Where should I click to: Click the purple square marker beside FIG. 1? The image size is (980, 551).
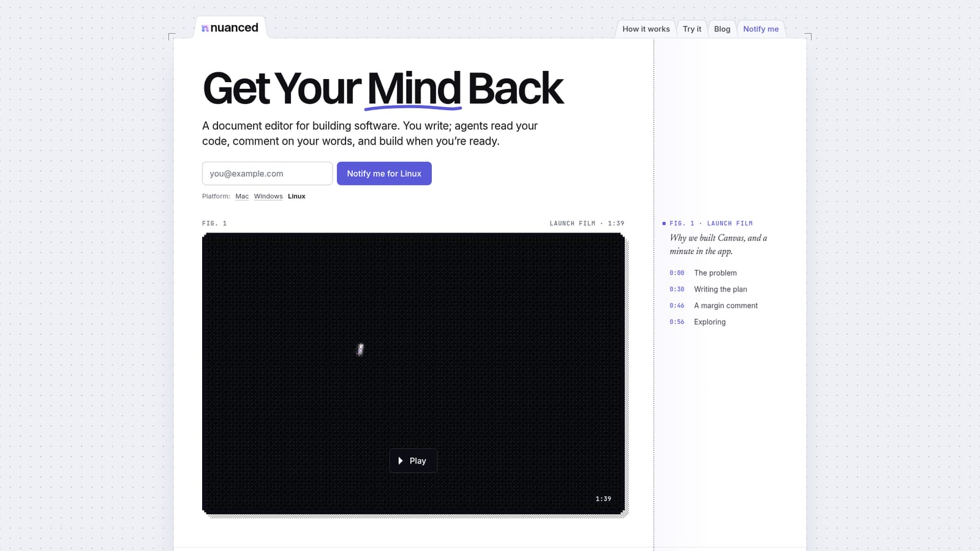coord(664,223)
